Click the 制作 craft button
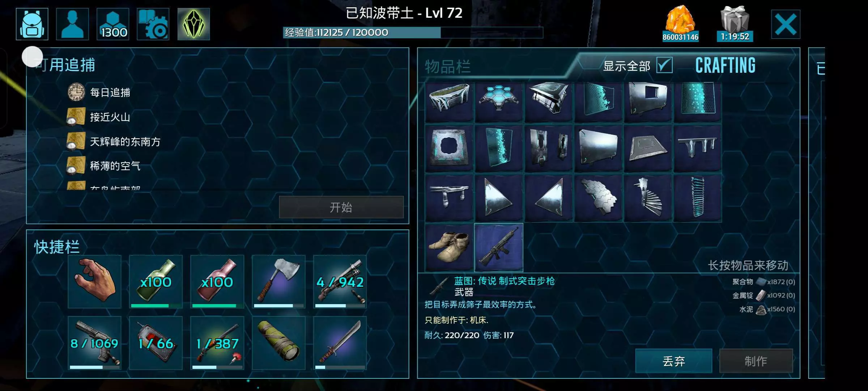This screenshot has height=391, width=868. [756, 361]
